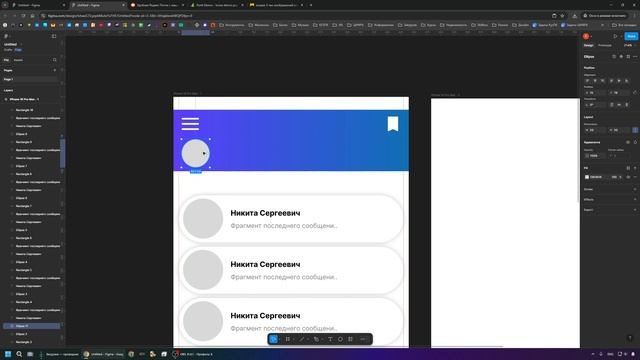Add a stroke with the plus icon
This screenshot has width=640, height=360.
click(x=635, y=189)
